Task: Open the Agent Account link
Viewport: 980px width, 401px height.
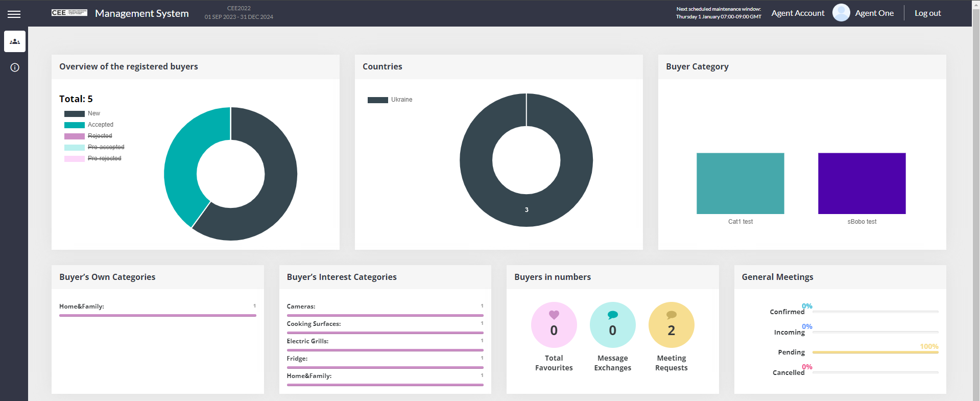Action: pyautogui.click(x=798, y=13)
